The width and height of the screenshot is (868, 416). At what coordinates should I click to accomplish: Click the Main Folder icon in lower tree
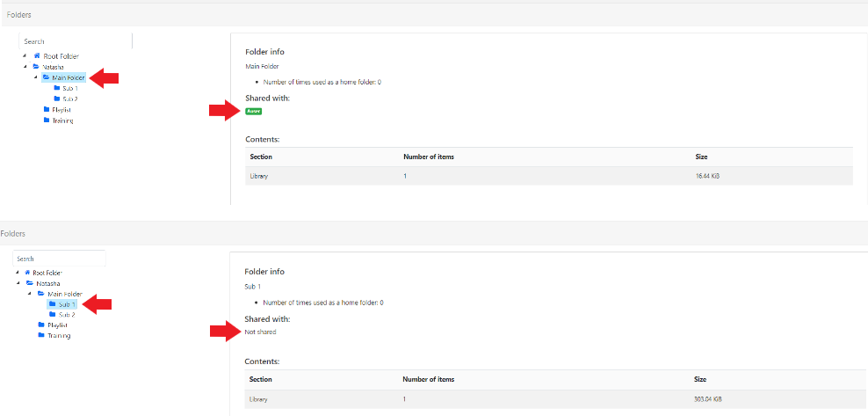pyautogui.click(x=41, y=294)
